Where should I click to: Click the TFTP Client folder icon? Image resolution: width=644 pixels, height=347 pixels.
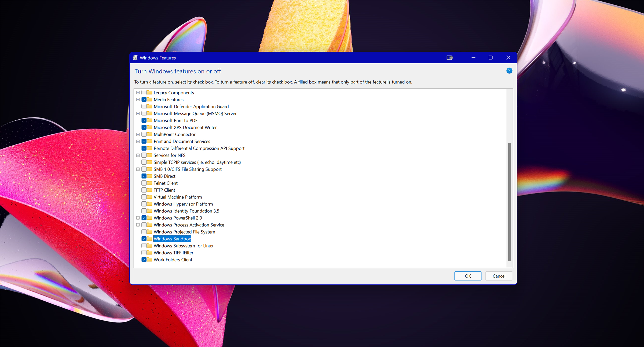click(150, 190)
